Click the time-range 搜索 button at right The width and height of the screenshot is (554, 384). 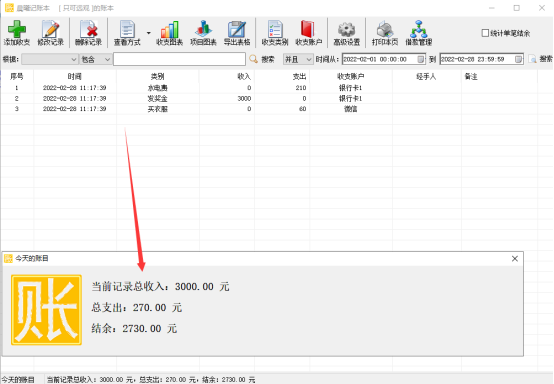tap(540, 59)
